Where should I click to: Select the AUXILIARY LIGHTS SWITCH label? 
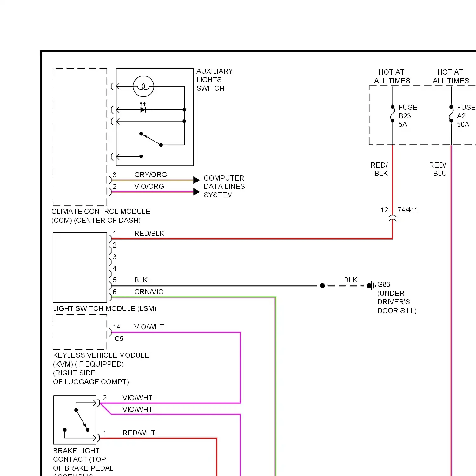(x=215, y=80)
